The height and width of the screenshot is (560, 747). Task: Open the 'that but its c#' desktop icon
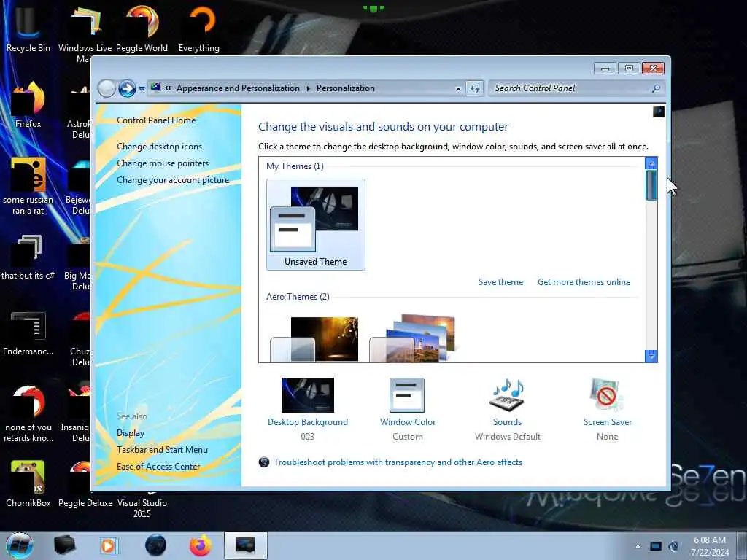(x=28, y=257)
